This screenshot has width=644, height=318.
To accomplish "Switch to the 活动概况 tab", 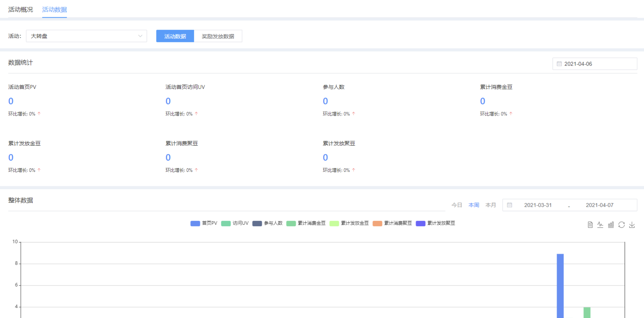I will click(21, 10).
